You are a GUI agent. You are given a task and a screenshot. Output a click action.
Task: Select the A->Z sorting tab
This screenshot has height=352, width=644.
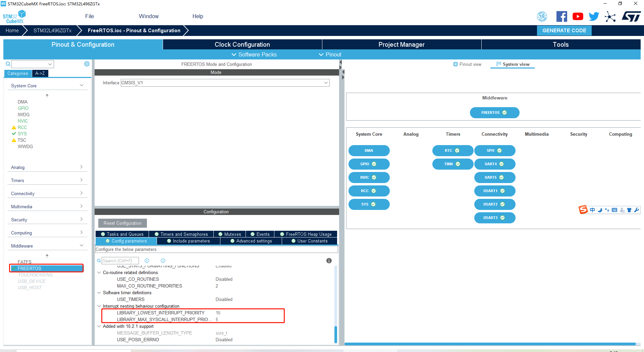40,73
